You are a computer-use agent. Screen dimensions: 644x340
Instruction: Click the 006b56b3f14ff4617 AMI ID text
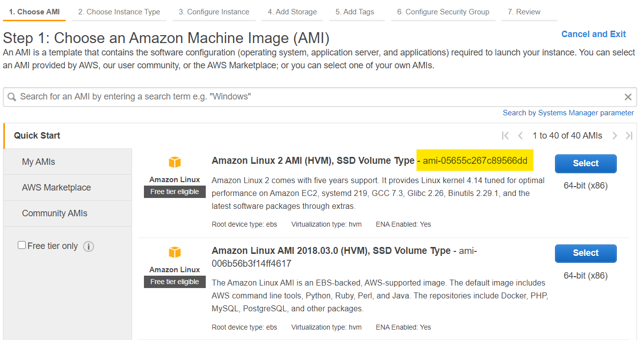pos(251,264)
